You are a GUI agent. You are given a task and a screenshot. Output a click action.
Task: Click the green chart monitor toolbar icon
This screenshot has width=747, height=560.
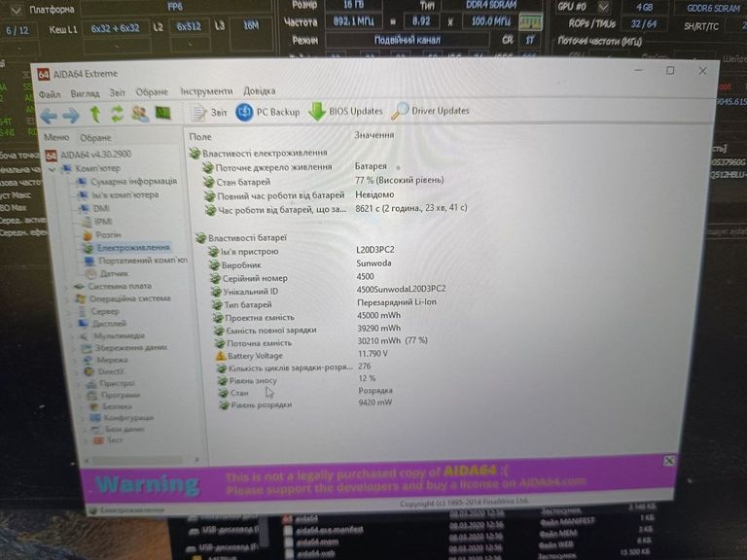(163, 113)
